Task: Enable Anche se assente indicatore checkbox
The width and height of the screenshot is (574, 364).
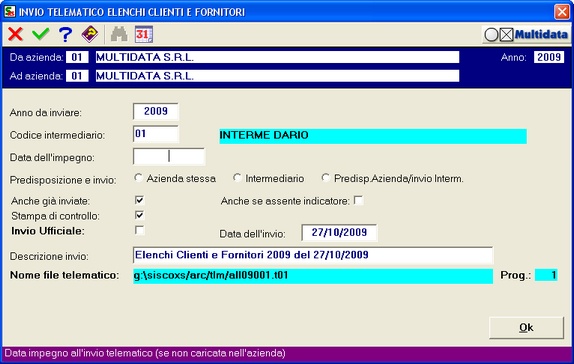Action: [358, 200]
